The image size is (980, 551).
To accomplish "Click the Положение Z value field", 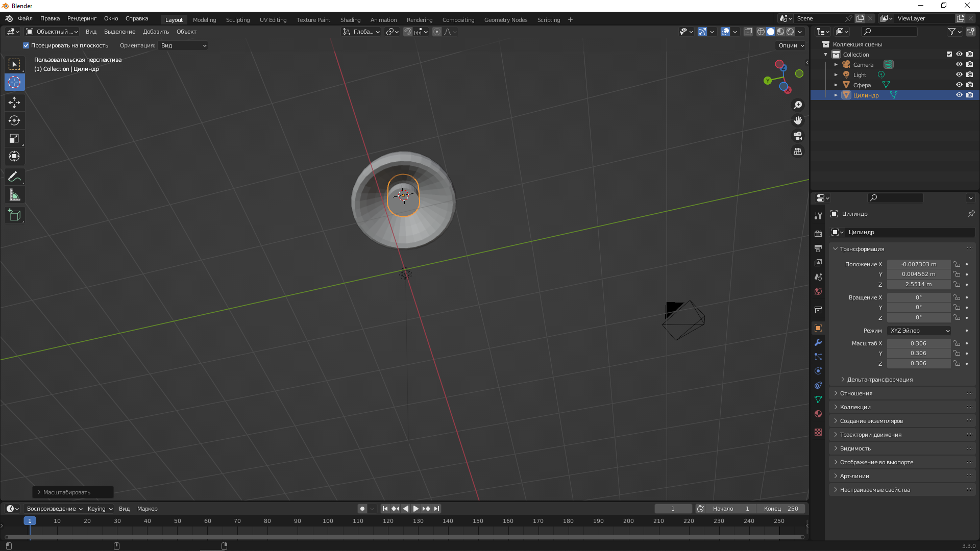I will point(918,284).
